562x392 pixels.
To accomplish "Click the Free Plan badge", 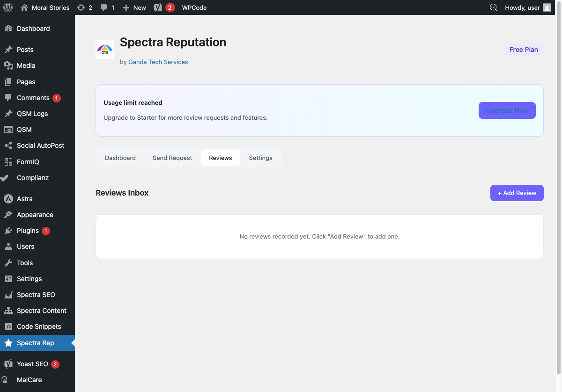I will 524,50.
